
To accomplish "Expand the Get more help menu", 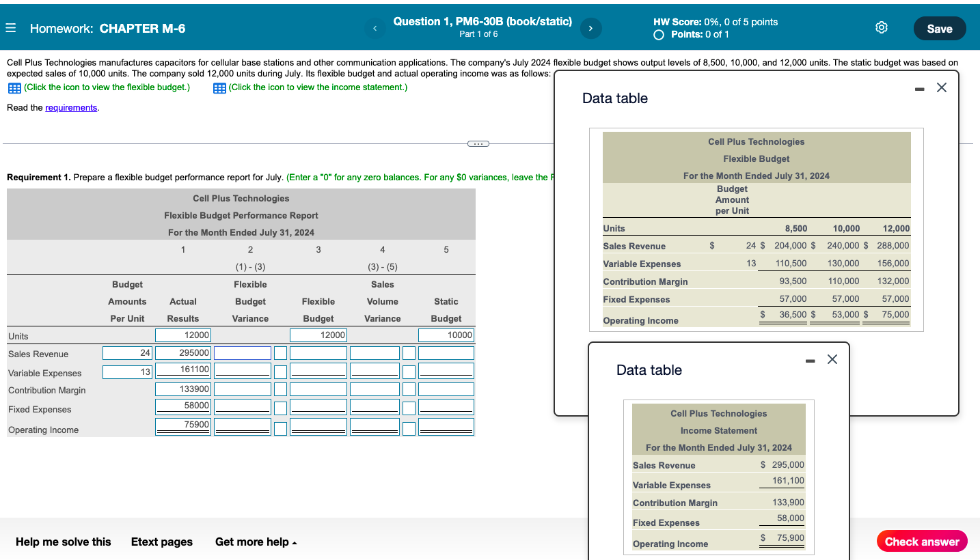I will coord(256,542).
